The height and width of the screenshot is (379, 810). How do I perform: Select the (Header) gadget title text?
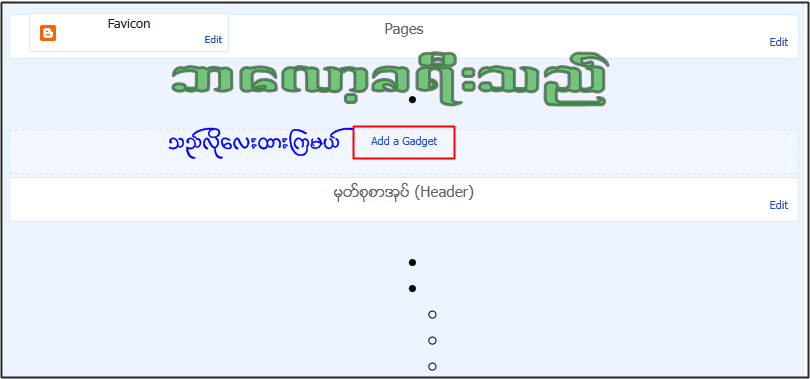click(403, 193)
